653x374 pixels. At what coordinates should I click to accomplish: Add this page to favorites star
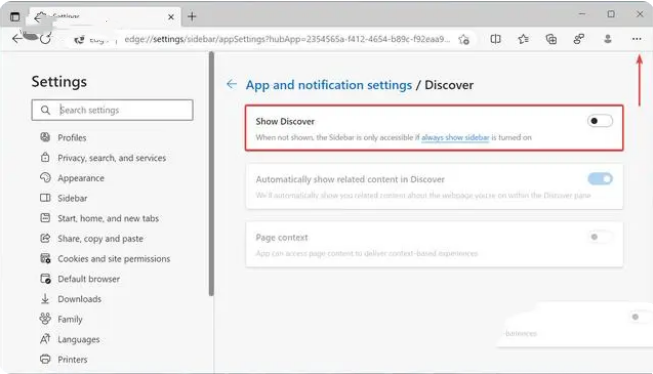pos(464,40)
